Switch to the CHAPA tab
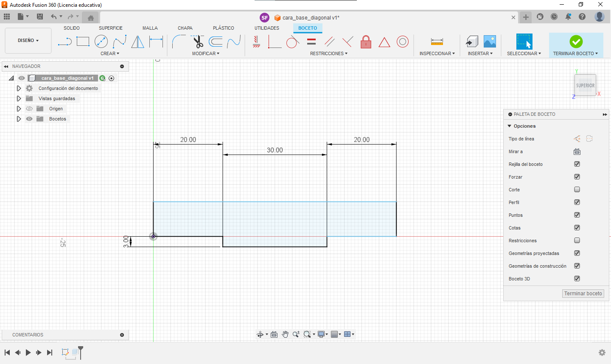Image resolution: width=611 pixels, height=364 pixels. pyautogui.click(x=185, y=28)
